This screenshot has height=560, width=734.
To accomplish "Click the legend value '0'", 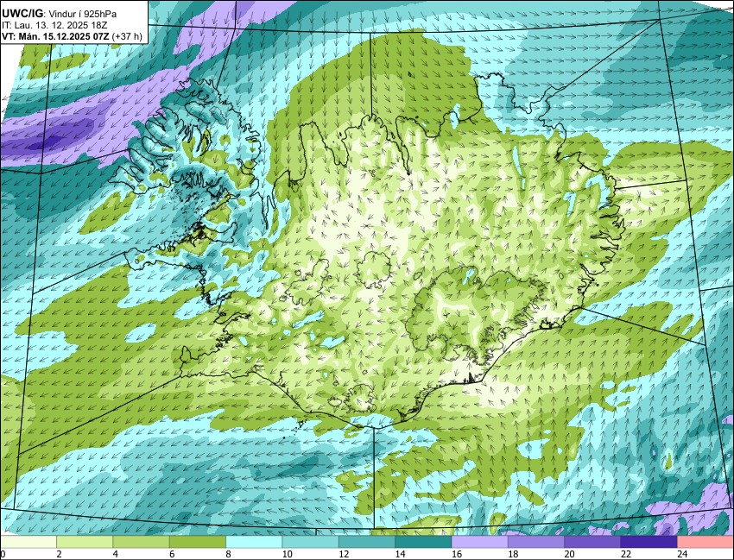I will coord(3,554).
